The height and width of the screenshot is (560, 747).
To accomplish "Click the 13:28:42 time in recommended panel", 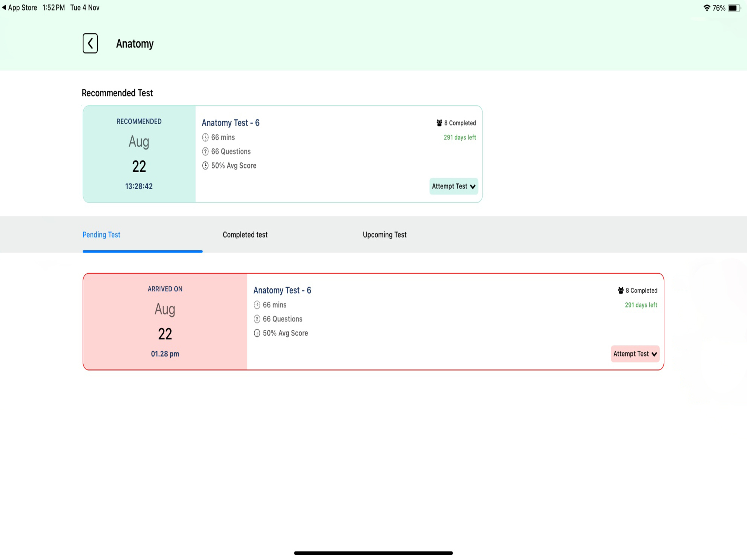I will 139,186.
